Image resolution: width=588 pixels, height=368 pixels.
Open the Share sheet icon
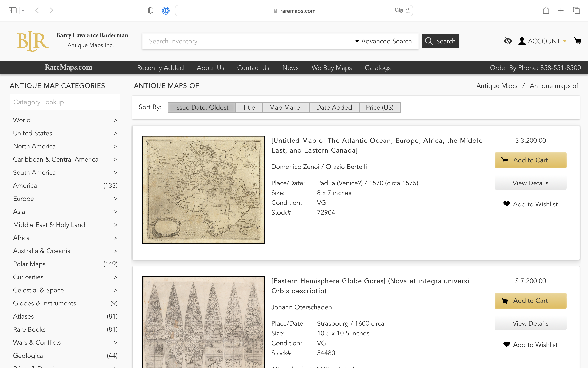click(546, 10)
